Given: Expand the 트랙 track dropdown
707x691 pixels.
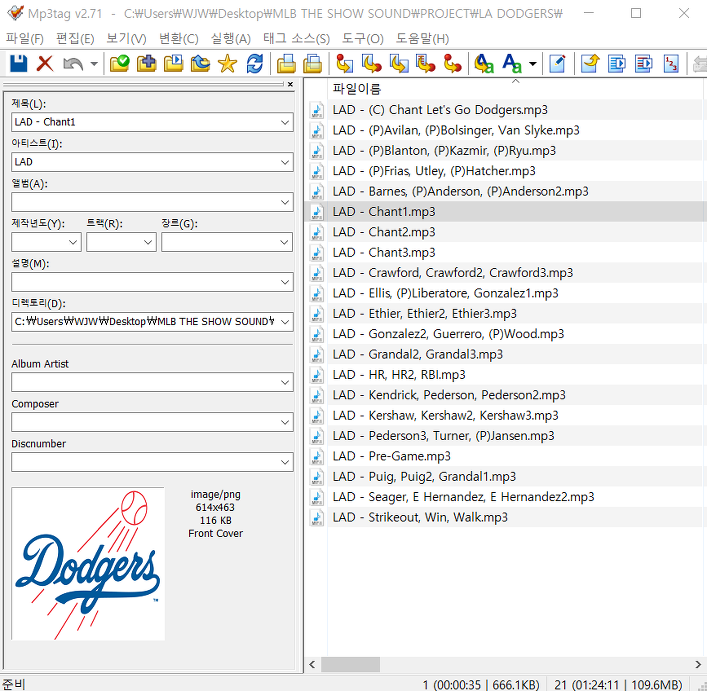Looking at the screenshot, I should 148,242.
